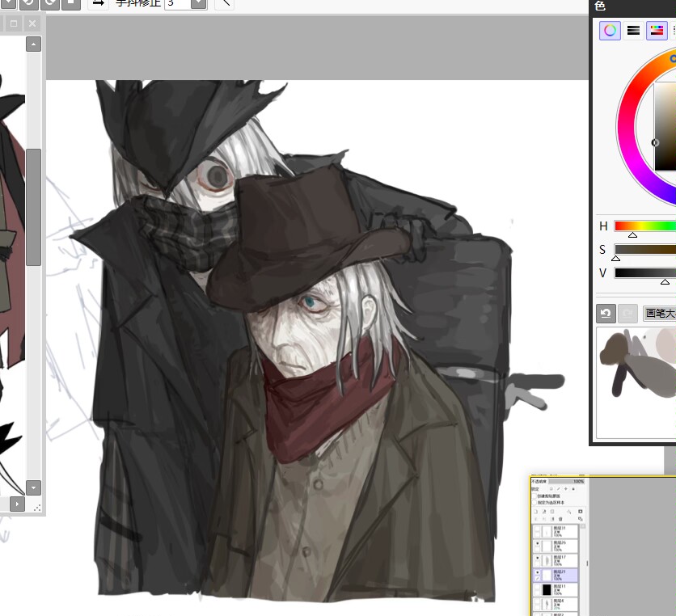Click the scratchpad redo button
This screenshot has height=616, width=676.
(x=627, y=314)
